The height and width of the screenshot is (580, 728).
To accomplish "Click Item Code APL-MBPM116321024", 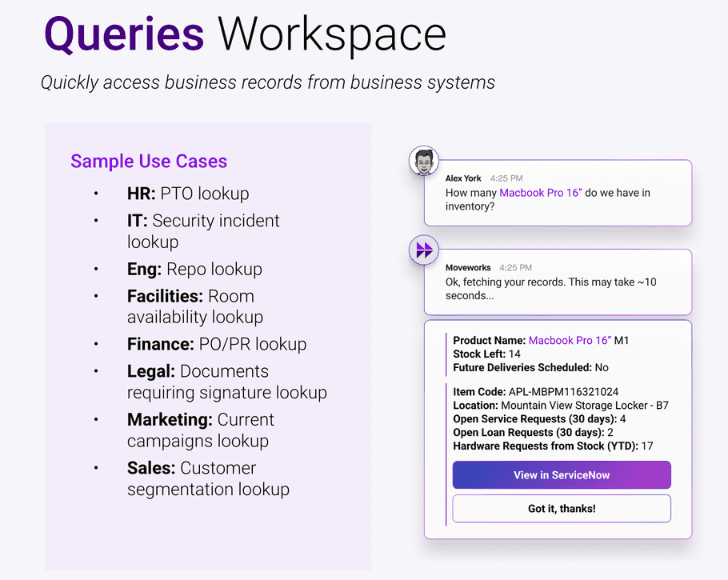I will click(536, 392).
